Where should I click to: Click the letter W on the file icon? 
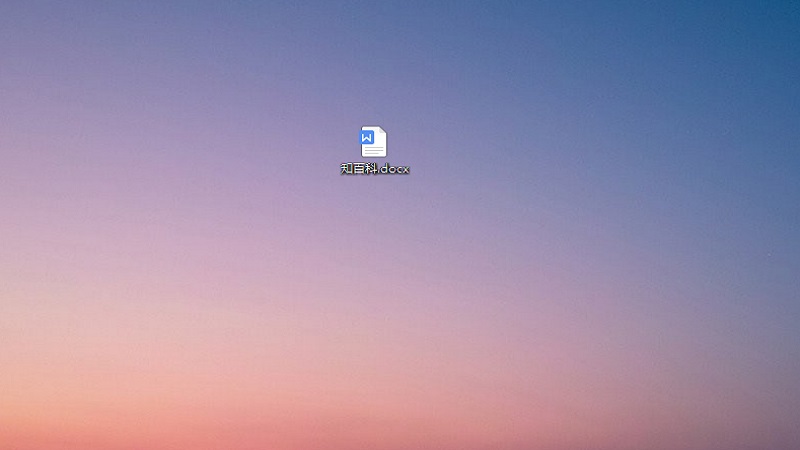pyautogui.click(x=367, y=137)
